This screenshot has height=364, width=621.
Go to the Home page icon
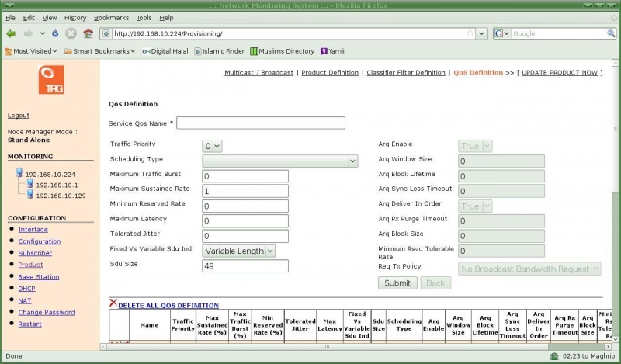88,33
